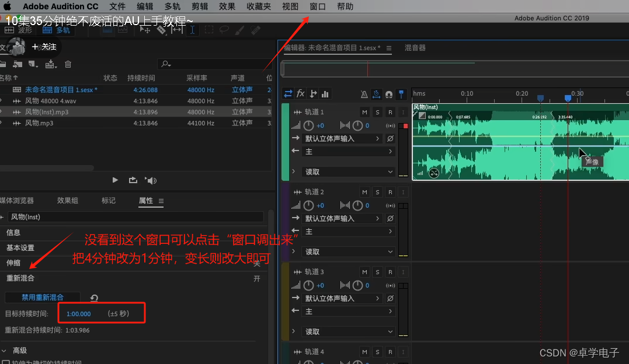Arm 轨道 1 for record with R
This screenshot has height=364, width=629.
pyautogui.click(x=390, y=112)
